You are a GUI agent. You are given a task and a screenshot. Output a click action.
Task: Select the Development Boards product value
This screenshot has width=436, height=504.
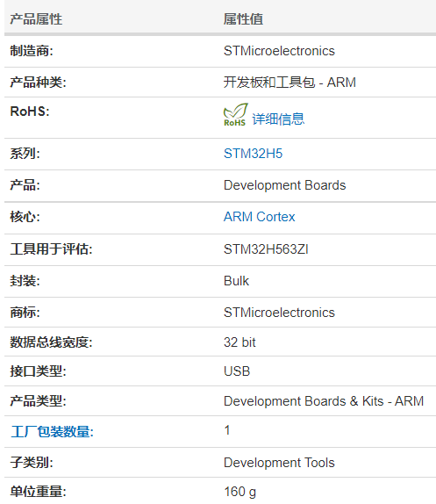click(x=284, y=185)
